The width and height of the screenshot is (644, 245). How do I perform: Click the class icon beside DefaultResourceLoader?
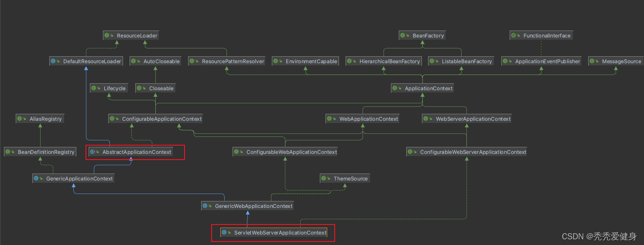point(54,61)
